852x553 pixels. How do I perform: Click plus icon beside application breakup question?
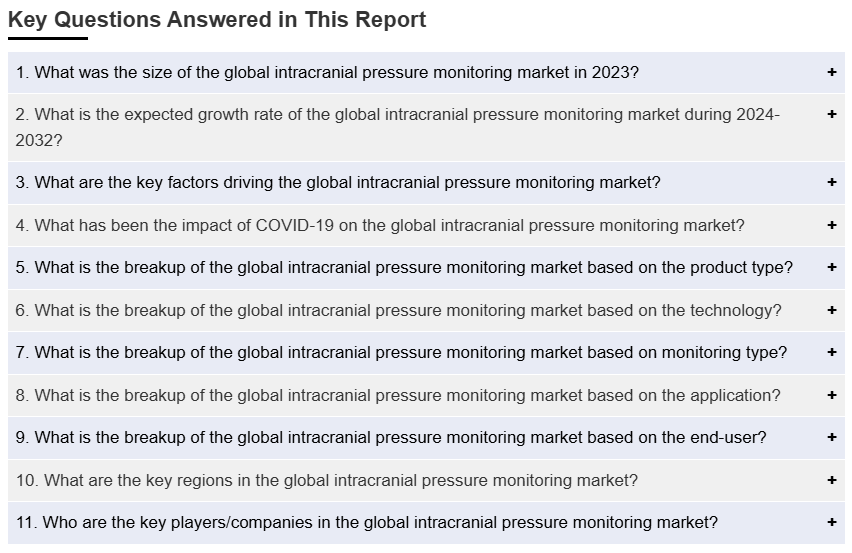(x=831, y=395)
